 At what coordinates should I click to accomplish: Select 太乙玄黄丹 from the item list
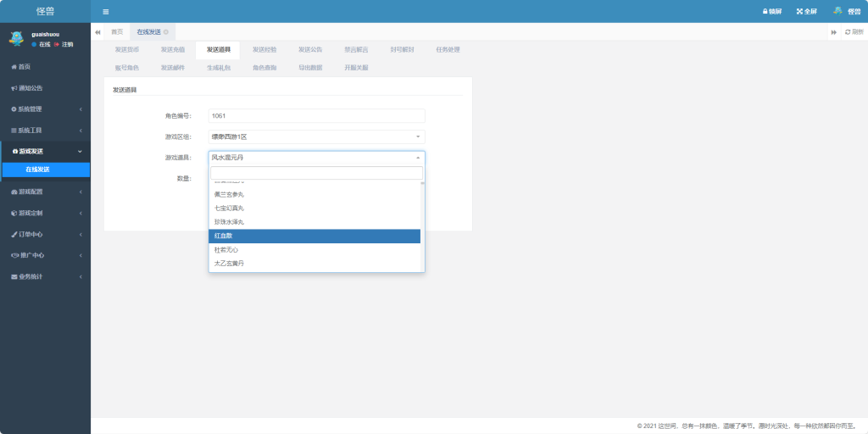(314, 264)
